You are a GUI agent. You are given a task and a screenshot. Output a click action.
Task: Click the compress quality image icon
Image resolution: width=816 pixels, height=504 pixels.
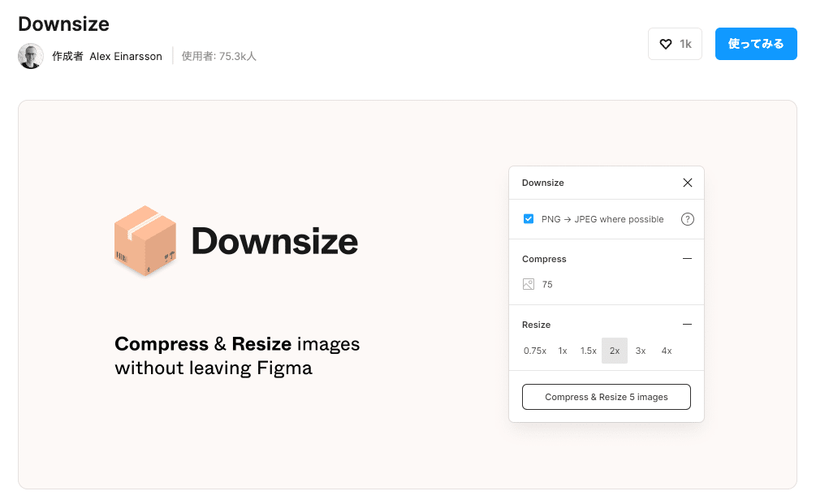point(529,284)
